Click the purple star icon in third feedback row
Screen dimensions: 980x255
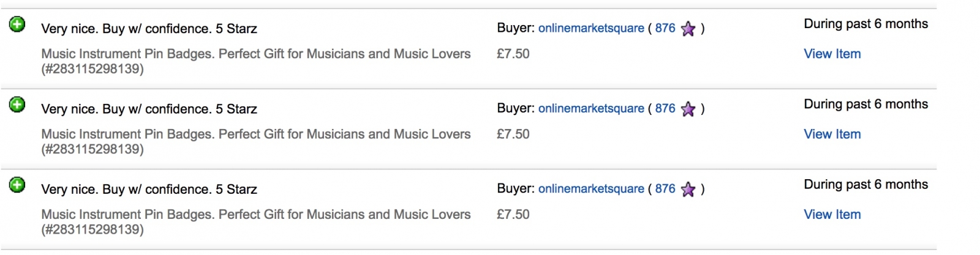[x=688, y=189]
